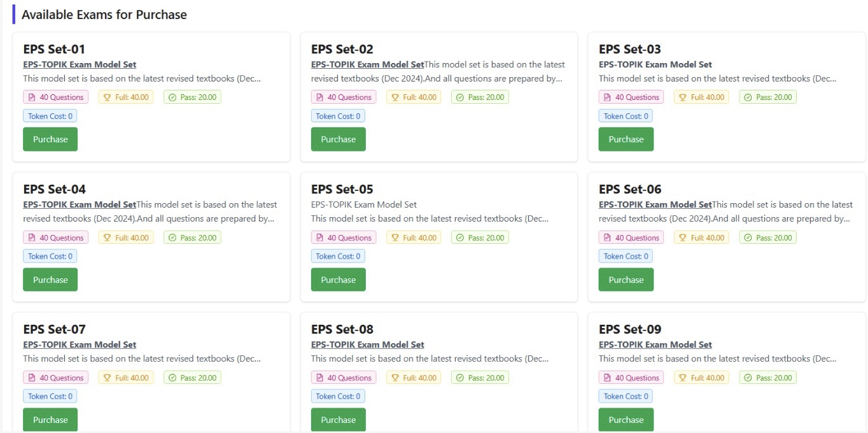This screenshot has width=868, height=433.
Task: Buy the EPS Set-09 exam
Action: [626, 420]
